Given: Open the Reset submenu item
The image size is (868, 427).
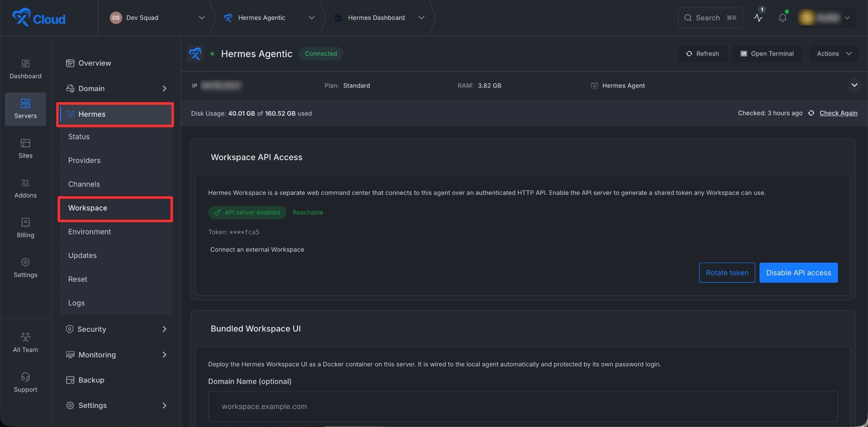Looking at the screenshot, I should click(x=116, y=279).
